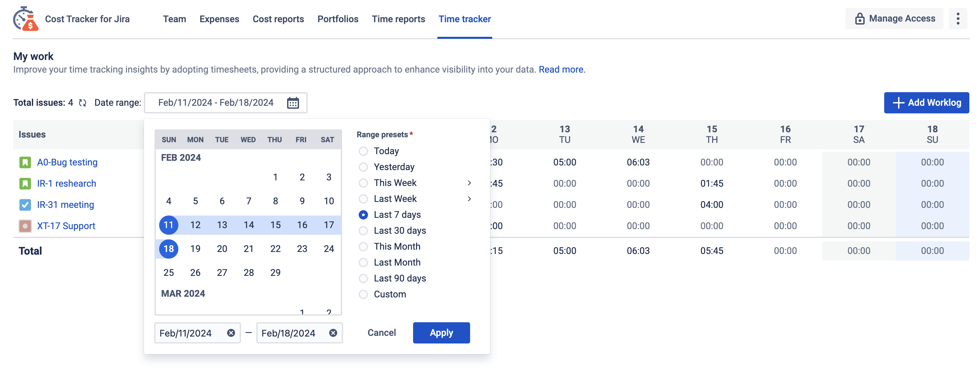
Task: Open the Cost reports tab
Action: 278,19
